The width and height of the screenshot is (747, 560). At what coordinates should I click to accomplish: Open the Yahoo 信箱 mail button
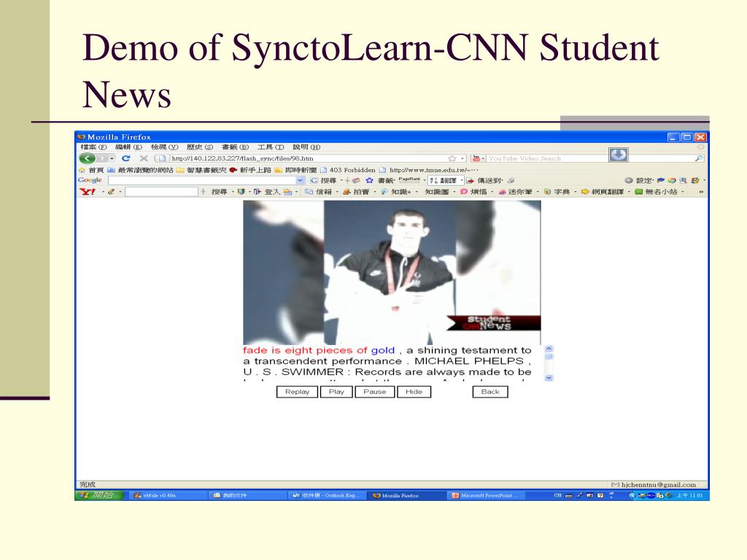[x=320, y=192]
